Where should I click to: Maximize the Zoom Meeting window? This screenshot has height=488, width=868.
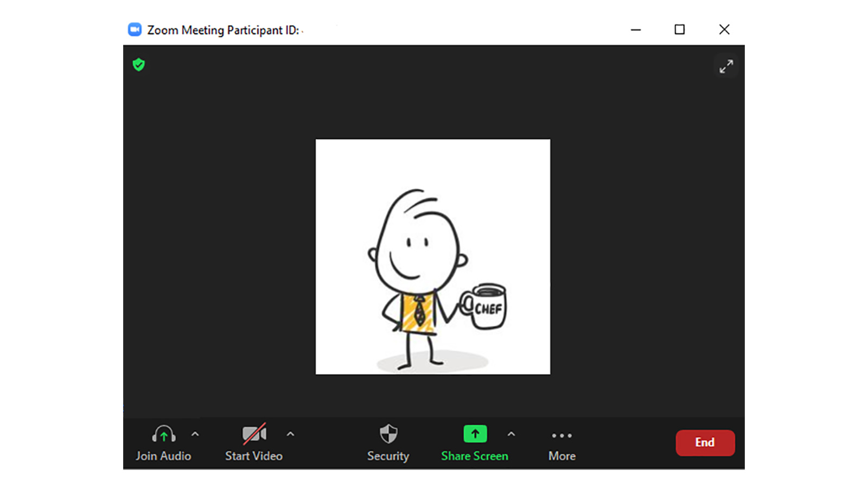[679, 29]
